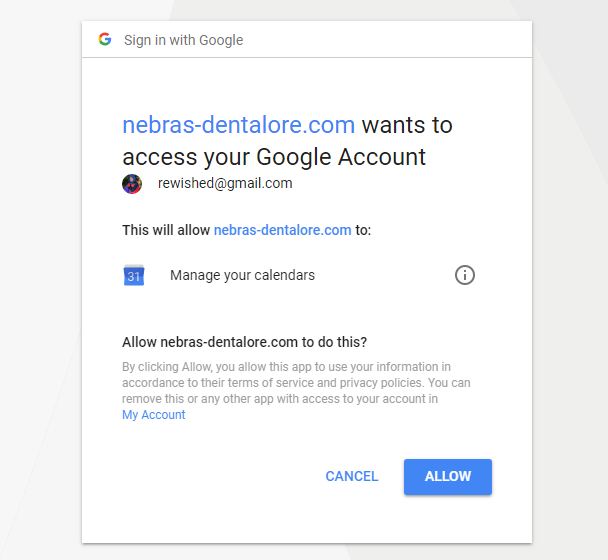Click the rewished@gmail.com profile avatar
Viewport: 608px width, 560px height.
click(x=132, y=184)
